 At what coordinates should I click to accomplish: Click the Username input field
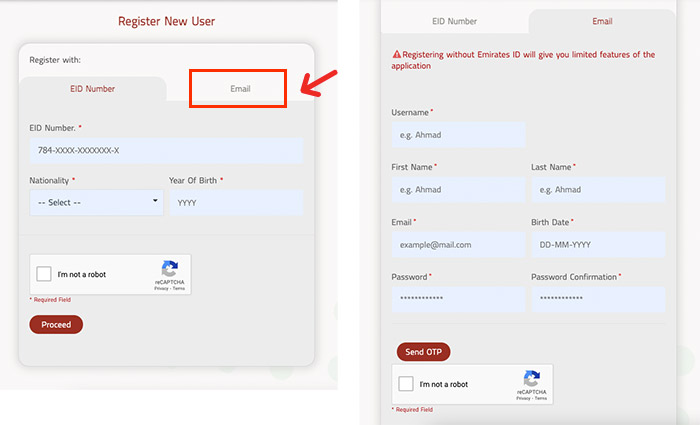point(458,135)
